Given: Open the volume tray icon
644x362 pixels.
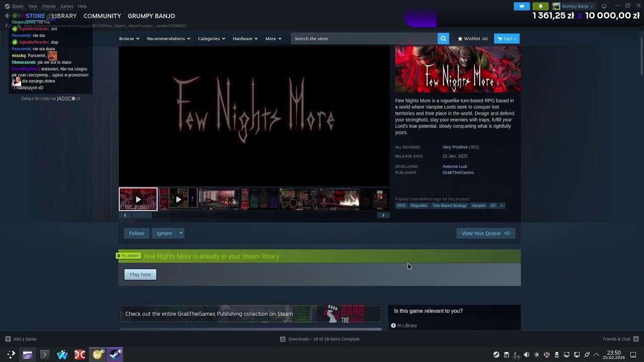Looking at the screenshot, I should click(x=526, y=354).
